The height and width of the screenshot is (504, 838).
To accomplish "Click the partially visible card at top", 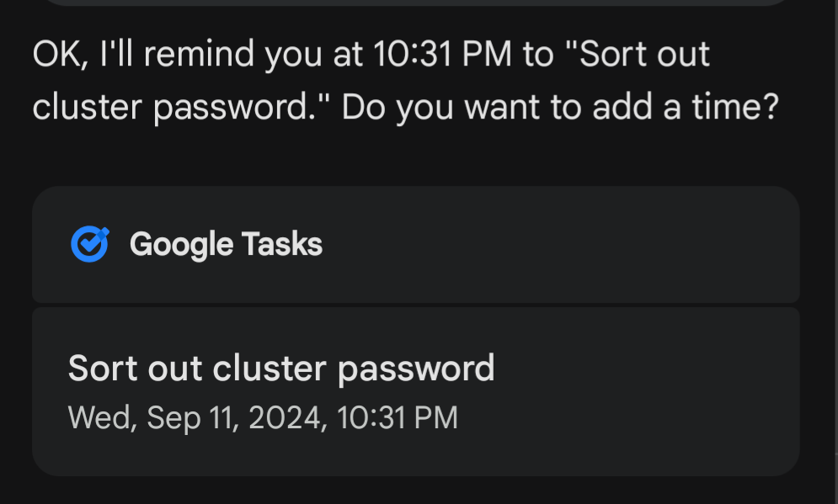I will coord(416,3).
